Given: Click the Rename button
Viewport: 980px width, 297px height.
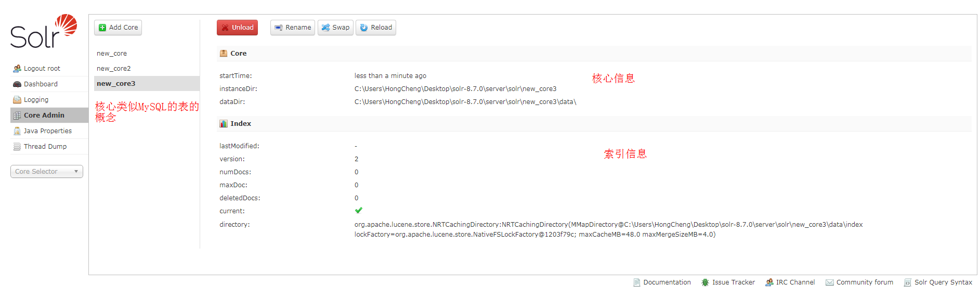Looking at the screenshot, I should (293, 28).
